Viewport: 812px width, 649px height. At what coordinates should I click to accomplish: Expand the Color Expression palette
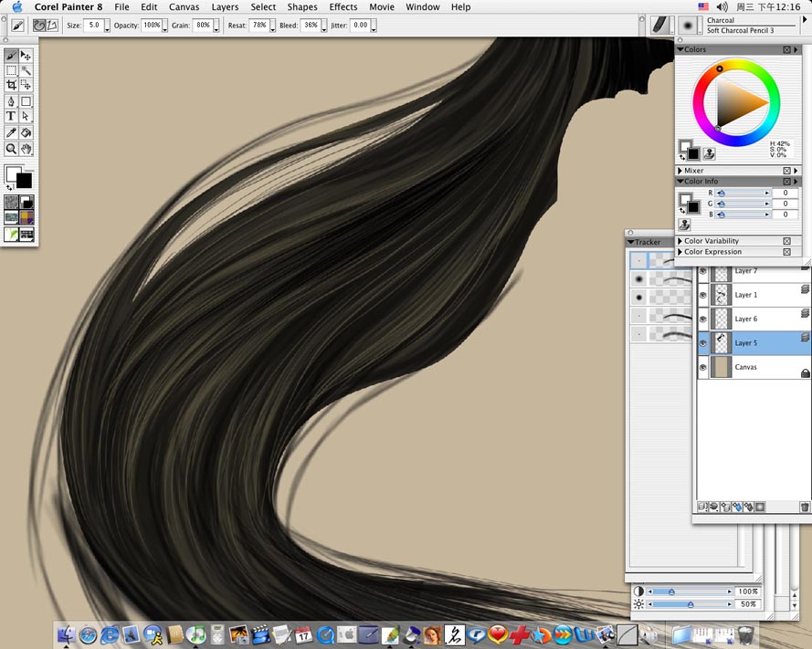680,252
